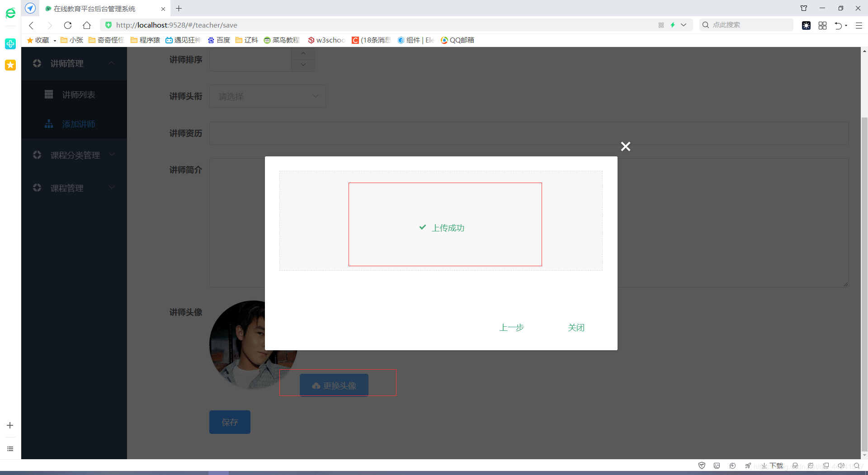Click the address bar URL
Viewport: 868px width, 475px height.
click(x=177, y=25)
